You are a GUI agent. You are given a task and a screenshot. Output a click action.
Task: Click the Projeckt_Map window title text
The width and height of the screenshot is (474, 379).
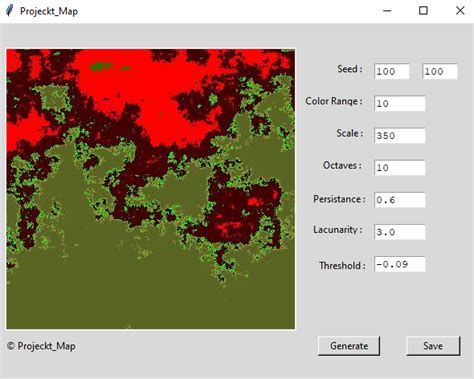coord(49,11)
